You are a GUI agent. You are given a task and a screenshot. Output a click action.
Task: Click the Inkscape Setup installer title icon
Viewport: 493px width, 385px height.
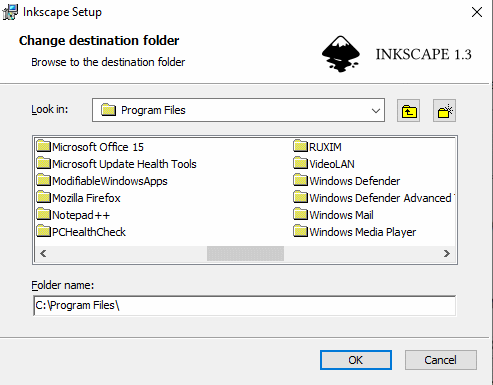(10, 12)
